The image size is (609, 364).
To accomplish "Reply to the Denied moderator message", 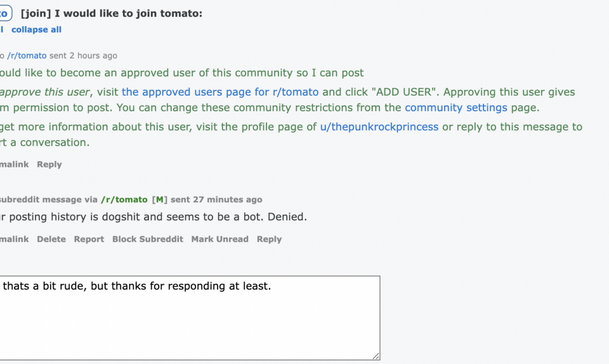I will tap(269, 239).
